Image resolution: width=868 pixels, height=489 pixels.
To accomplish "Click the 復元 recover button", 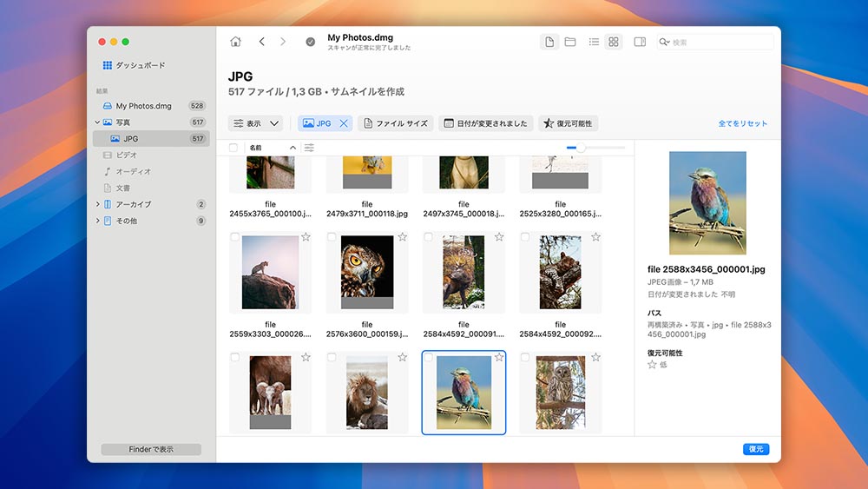I will pyautogui.click(x=756, y=449).
